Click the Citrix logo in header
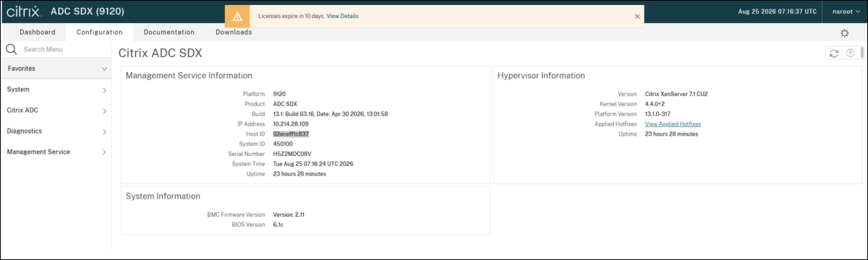 [x=23, y=12]
